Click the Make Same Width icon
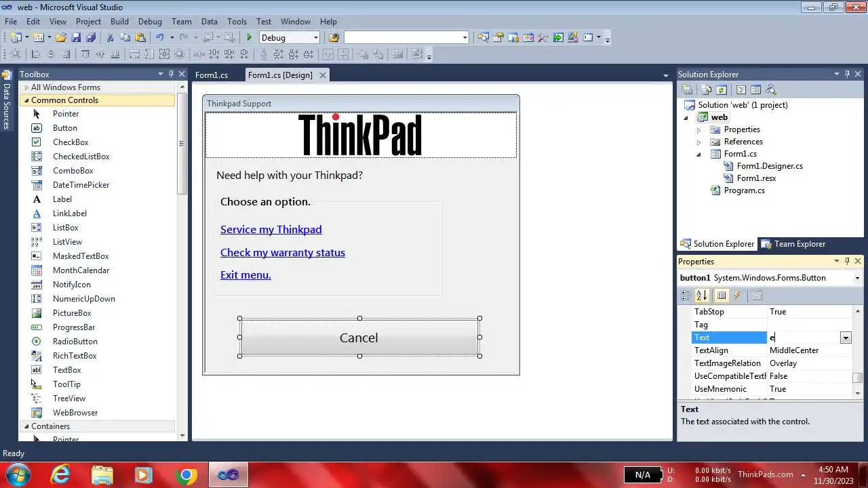The width and height of the screenshot is (868, 488). coord(135,54)
